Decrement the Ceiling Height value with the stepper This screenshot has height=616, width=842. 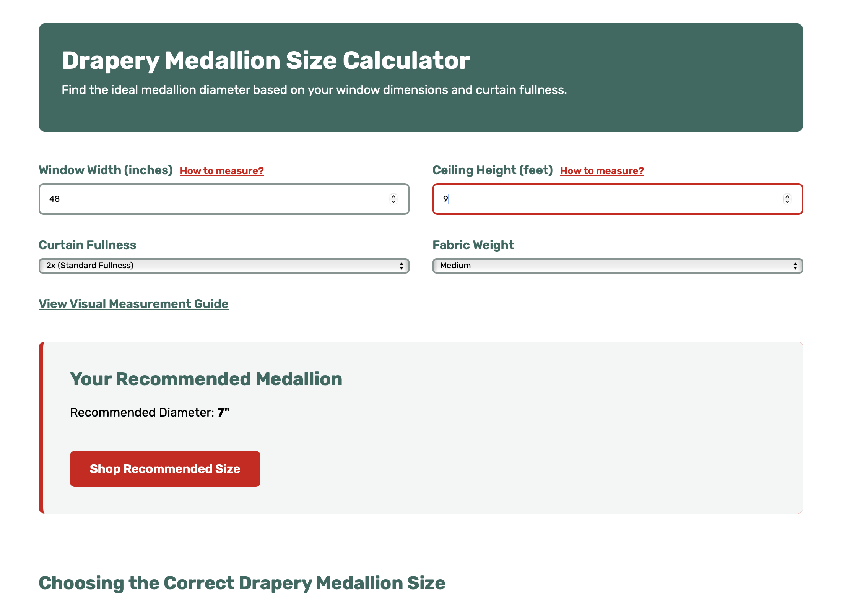787,202
